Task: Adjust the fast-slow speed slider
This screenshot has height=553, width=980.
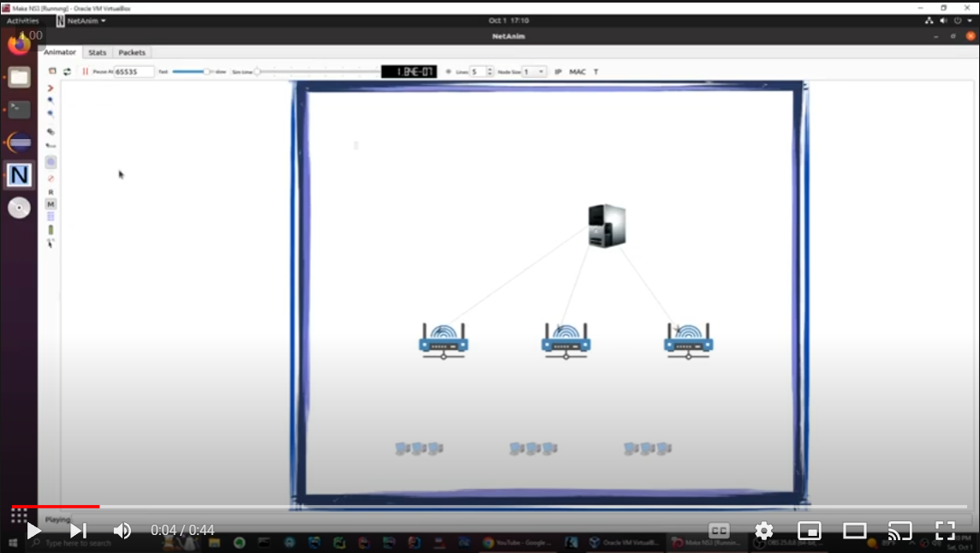Action: (193, 72)
